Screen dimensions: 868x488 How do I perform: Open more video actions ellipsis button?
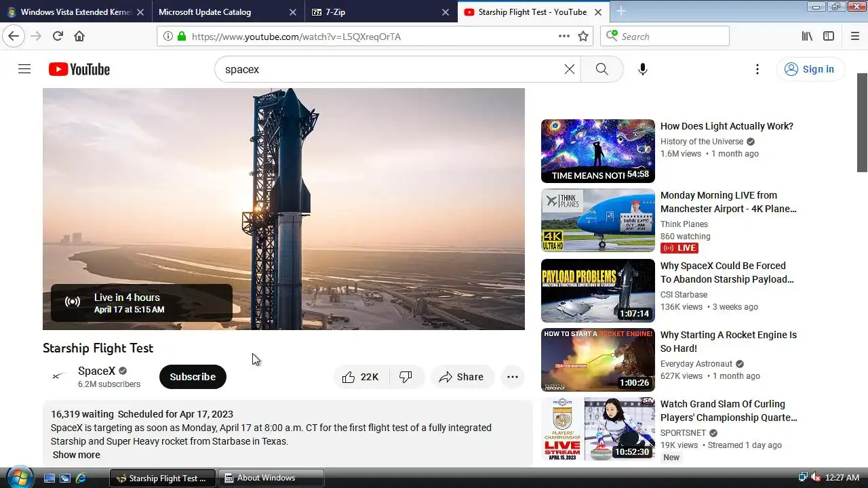pos(513,377)
